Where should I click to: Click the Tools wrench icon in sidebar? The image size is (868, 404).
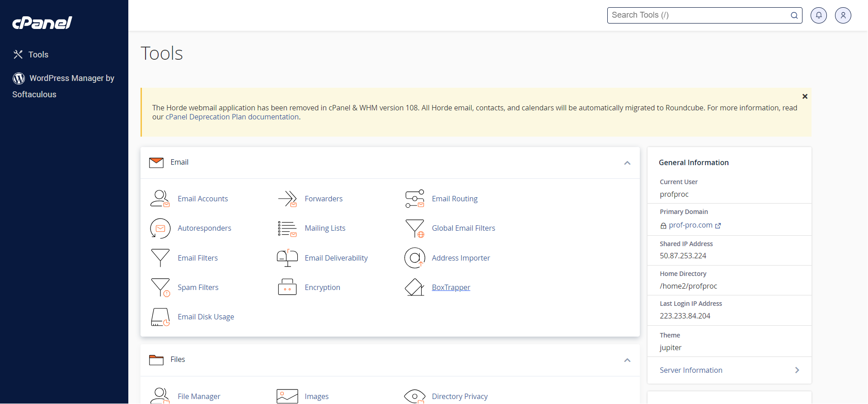(x=18, y=55)
